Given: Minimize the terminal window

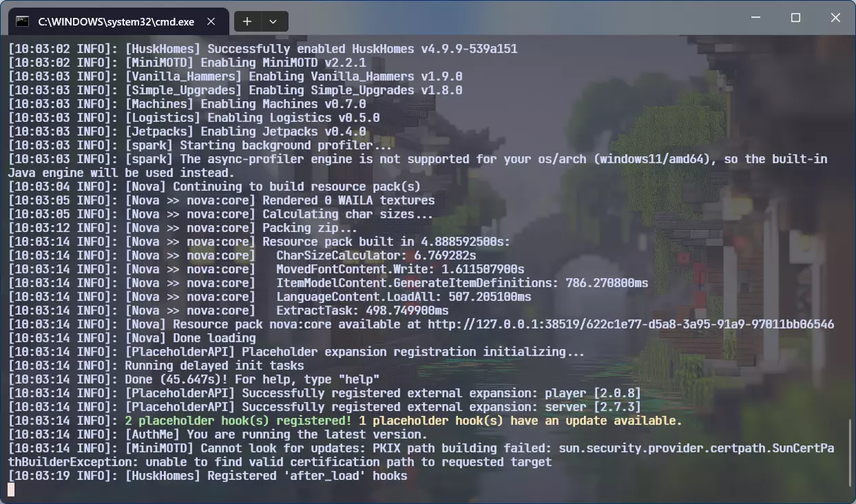Looking at the screenshot, I should [x=755, y=18].
